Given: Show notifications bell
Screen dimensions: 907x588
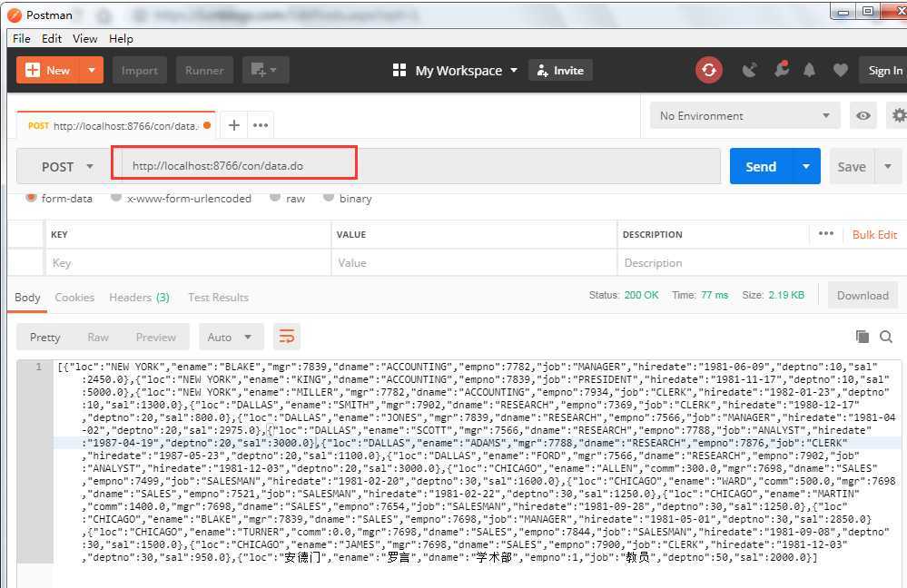Looking at the screenshot, I should (809, 71).
